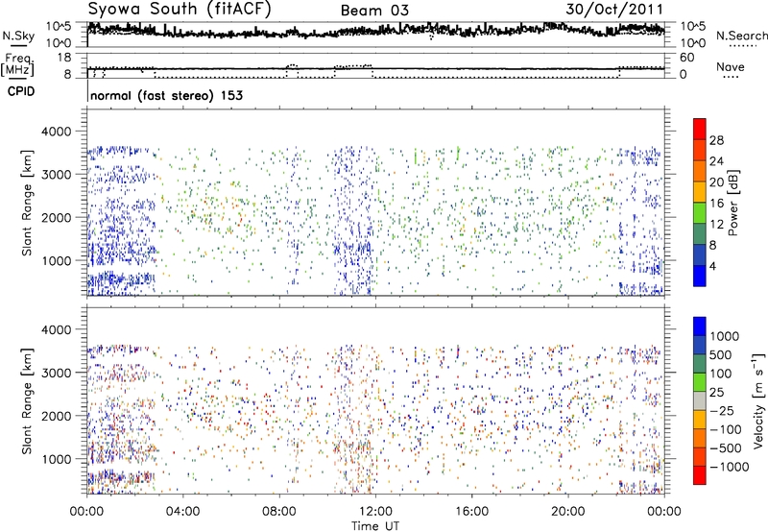Screen dimensions: 768x532
Task: Click the left '10^5' noise axis label
Action: 59,26
